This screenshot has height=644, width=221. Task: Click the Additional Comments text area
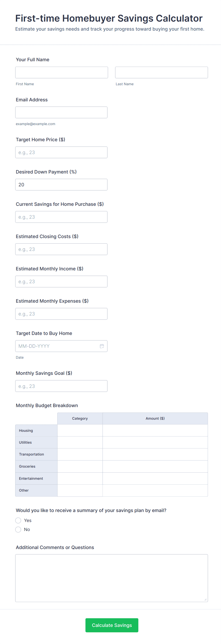111,578
